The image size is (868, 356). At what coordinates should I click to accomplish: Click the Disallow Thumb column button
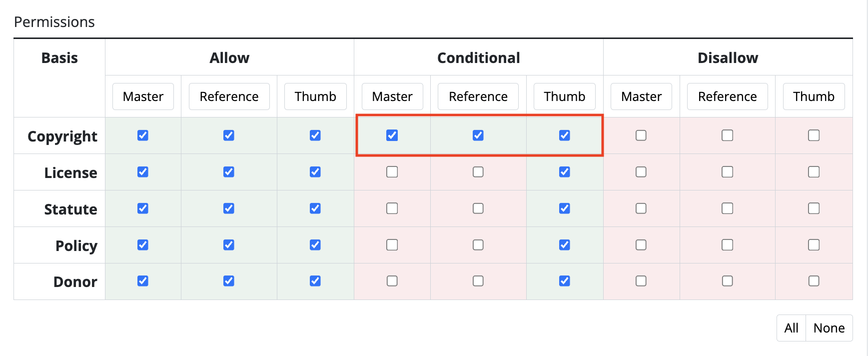point(814,96)
